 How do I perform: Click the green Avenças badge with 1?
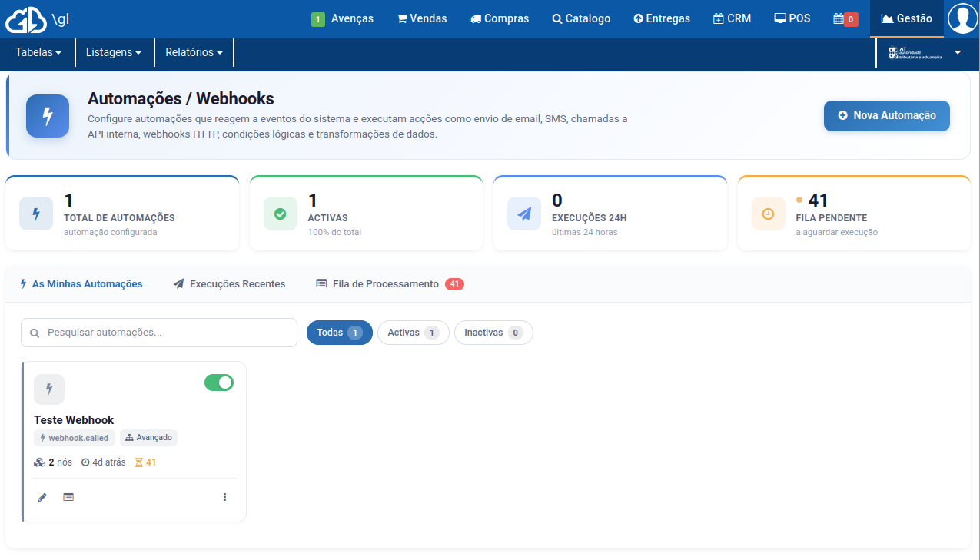point(318,19)
